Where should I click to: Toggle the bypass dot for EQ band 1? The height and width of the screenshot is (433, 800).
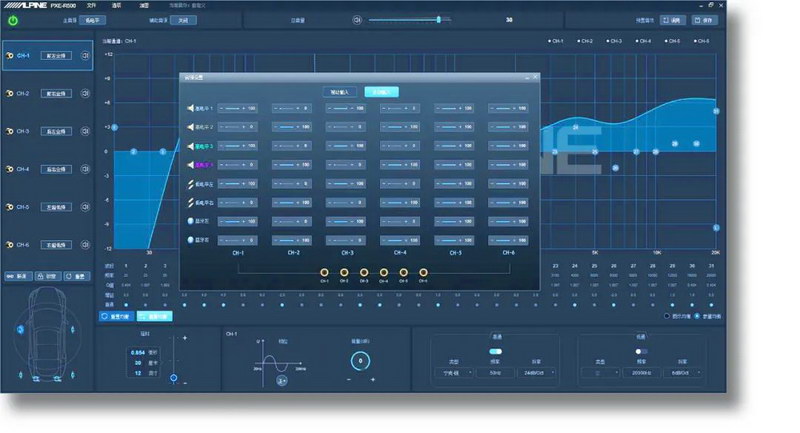[126, 305]
